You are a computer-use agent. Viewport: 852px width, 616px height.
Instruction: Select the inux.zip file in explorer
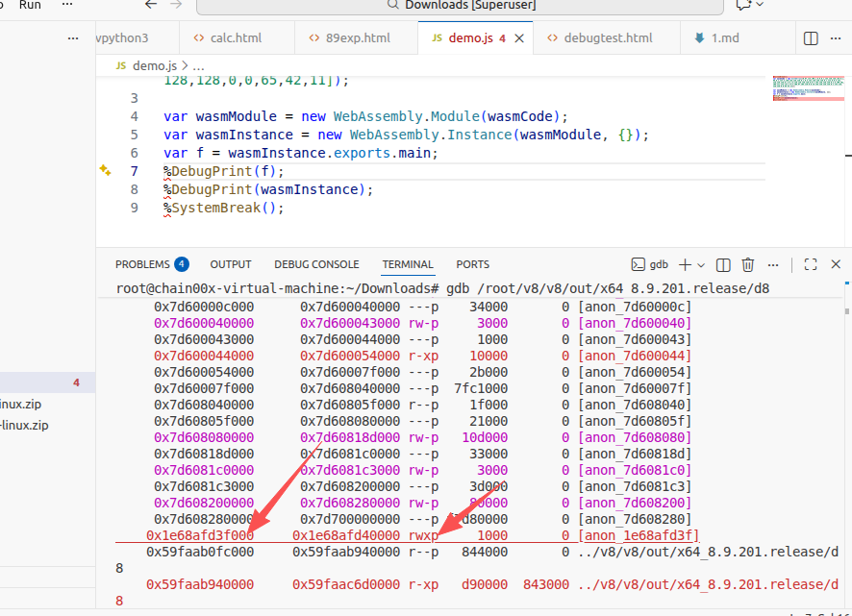pyautogui.click(x=20, y=405)
